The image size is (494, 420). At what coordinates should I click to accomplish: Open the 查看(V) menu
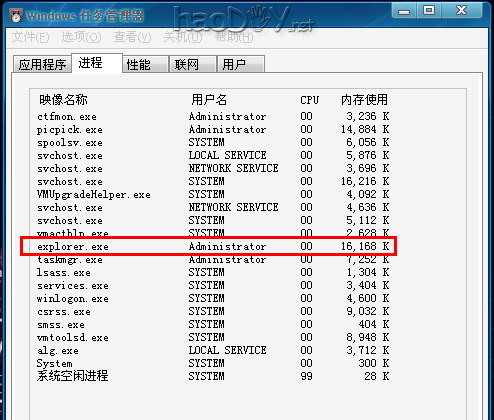[132, 37]
